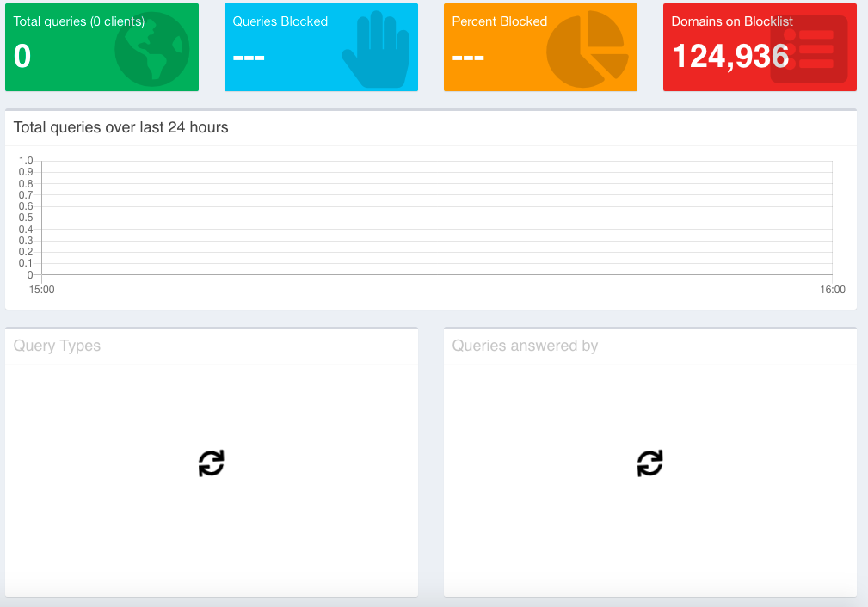Click the refresh spinner under Query Types
Viewport: 868px width, 607px height.
tap(211, 463)
